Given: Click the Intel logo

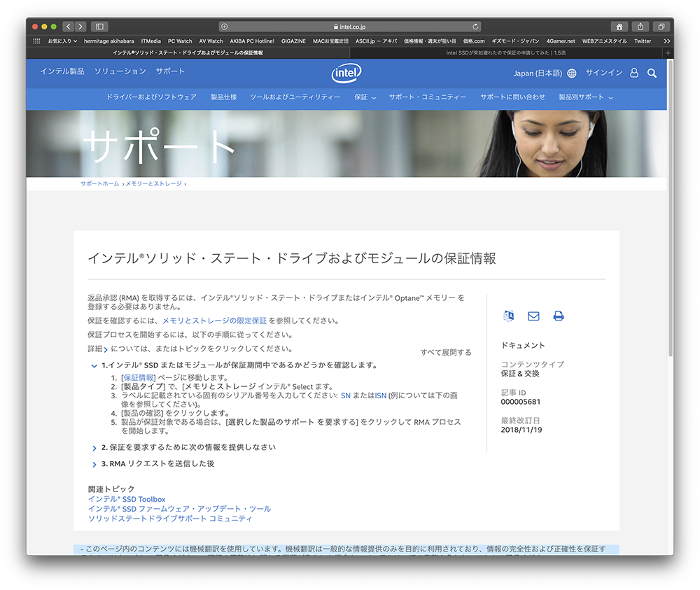Looking at the screenshot, I should (x=346, y=73).
